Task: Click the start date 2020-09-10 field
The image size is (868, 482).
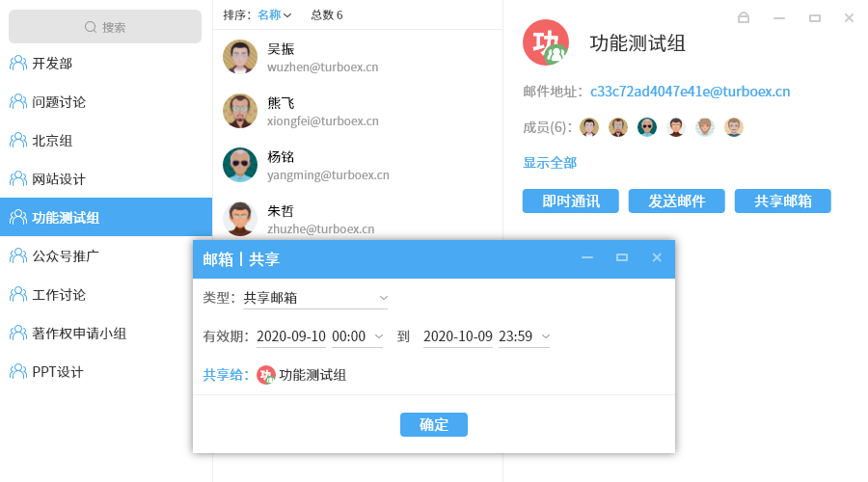Action: (x=291, y=336)
